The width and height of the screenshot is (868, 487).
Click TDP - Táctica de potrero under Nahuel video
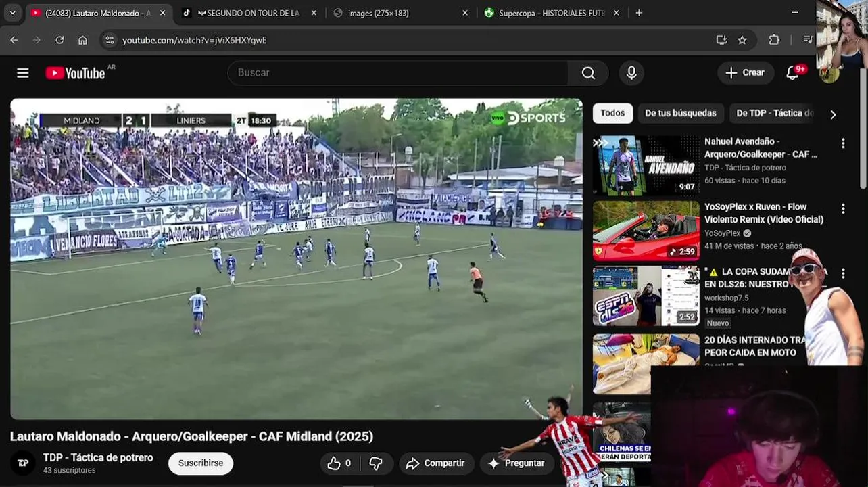[745, 168]
